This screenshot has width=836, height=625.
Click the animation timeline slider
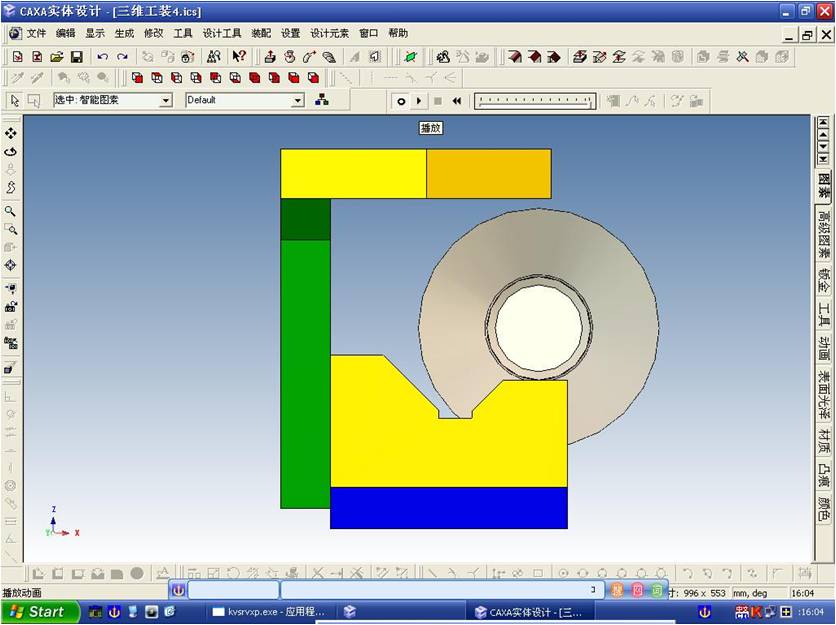pos(534,101)
